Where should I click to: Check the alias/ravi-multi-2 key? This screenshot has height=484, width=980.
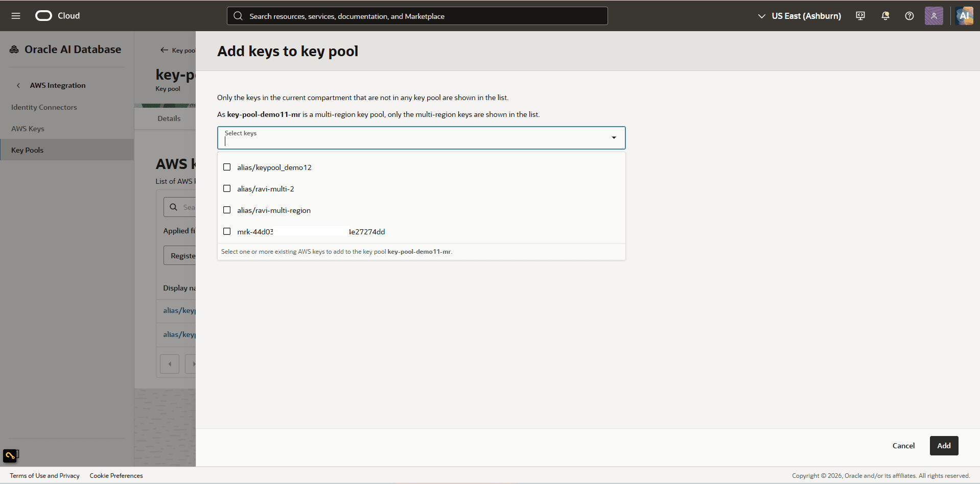coord(227,188)
